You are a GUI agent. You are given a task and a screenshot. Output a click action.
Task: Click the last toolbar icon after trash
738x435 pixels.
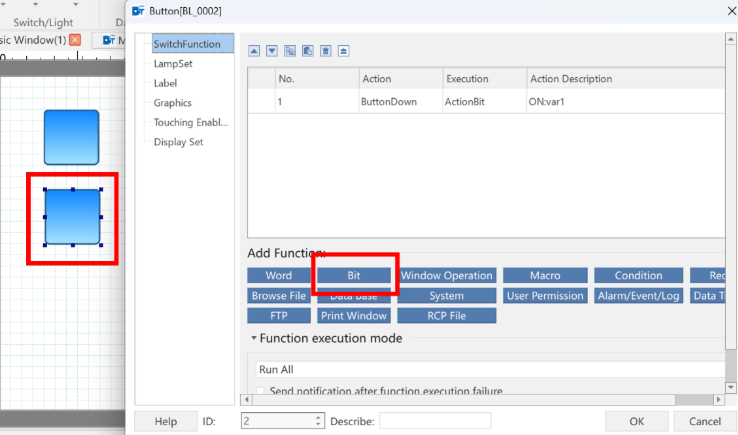pyautogui.click(x=344, y=51)
